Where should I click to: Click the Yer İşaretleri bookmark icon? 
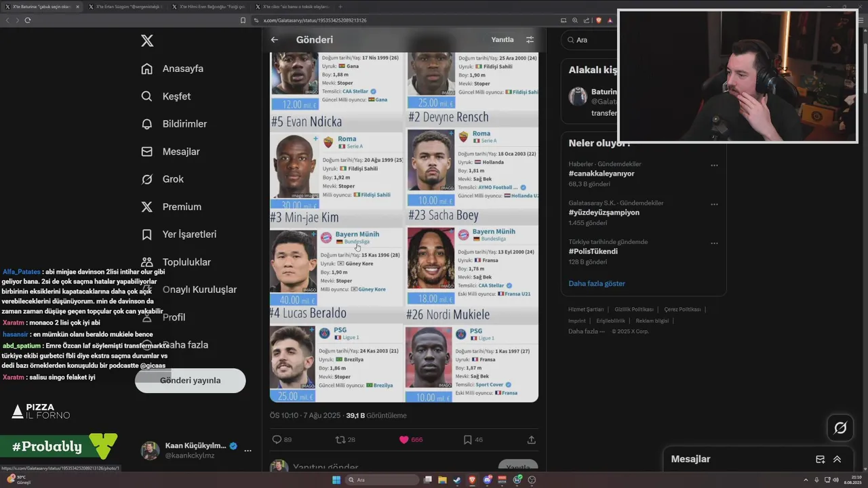click(146, 235)
